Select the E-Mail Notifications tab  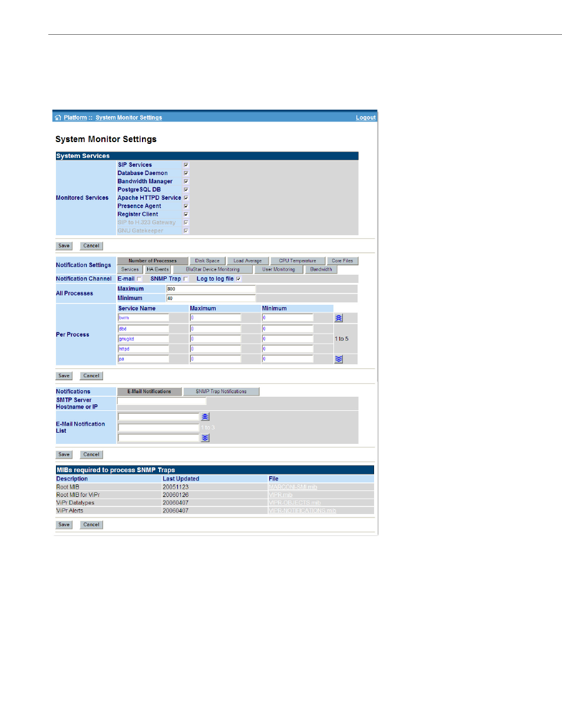pyautogui.click(x=150, y=391)
